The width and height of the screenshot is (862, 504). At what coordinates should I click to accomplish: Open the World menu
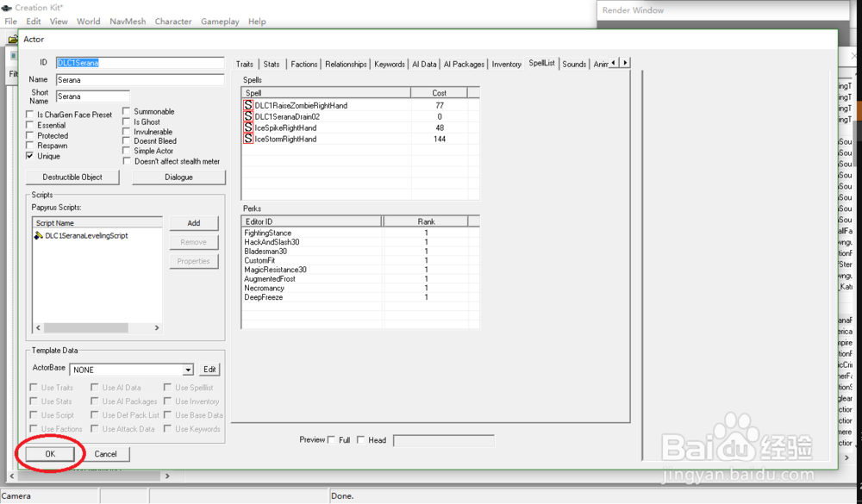point(89,22)
